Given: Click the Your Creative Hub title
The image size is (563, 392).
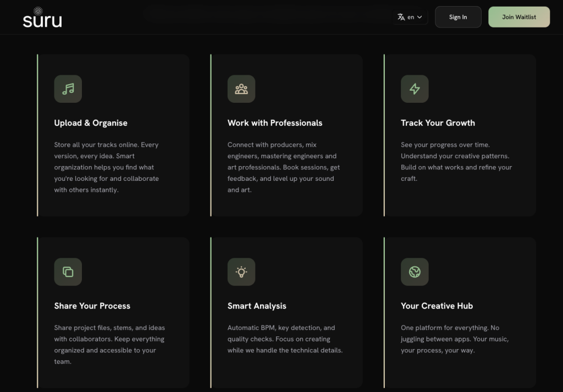Looking at the screenshot, I should coord(437,306).
